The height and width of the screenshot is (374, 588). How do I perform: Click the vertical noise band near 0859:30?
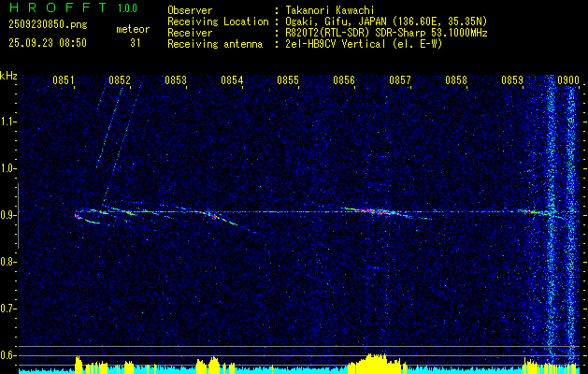point(550,220)
